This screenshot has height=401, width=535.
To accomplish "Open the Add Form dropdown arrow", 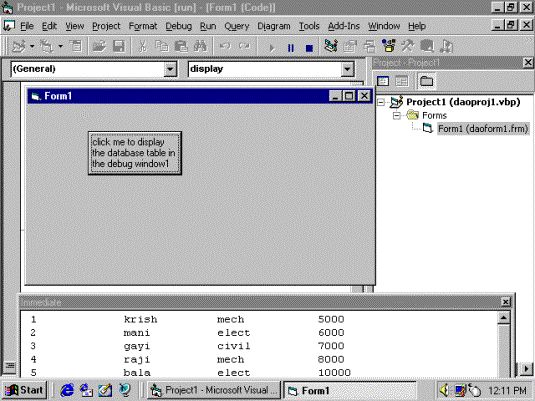I will (60, 46).
